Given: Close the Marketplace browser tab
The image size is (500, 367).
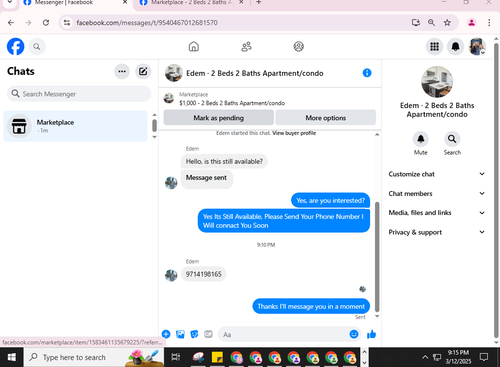Looking at the screenshot, I should pos(241,2).
